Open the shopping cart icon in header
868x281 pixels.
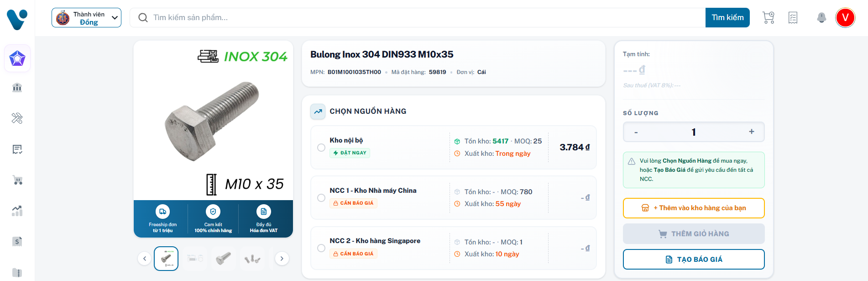coord(769,17)
